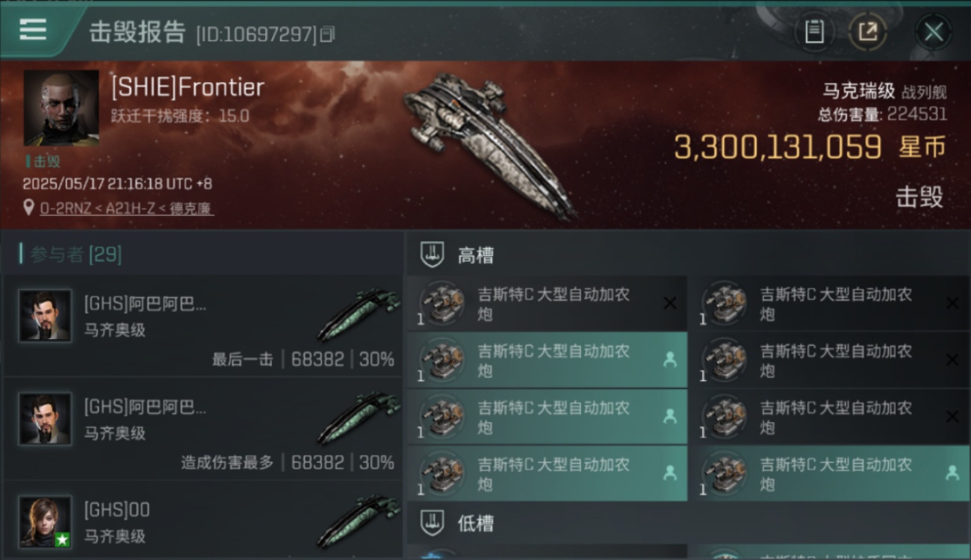View the [SHIE]Frontier pilot portrait
The image size is (971, 560).
pyautogui.click(x=61, y=108)
